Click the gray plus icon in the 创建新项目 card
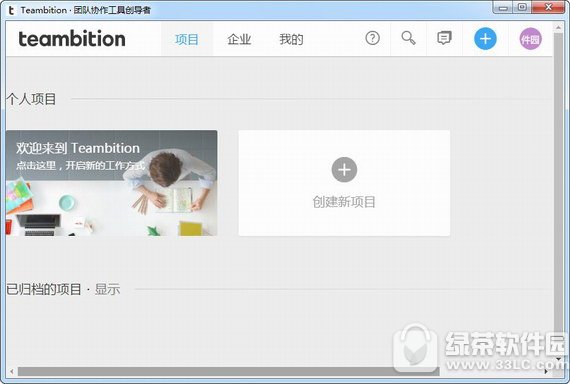This screenshot has width=570, height=384. click(344, 169)
